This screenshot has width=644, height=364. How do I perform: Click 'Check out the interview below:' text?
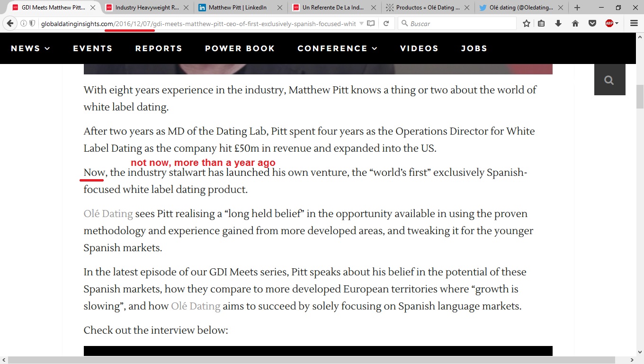[156, 330]
